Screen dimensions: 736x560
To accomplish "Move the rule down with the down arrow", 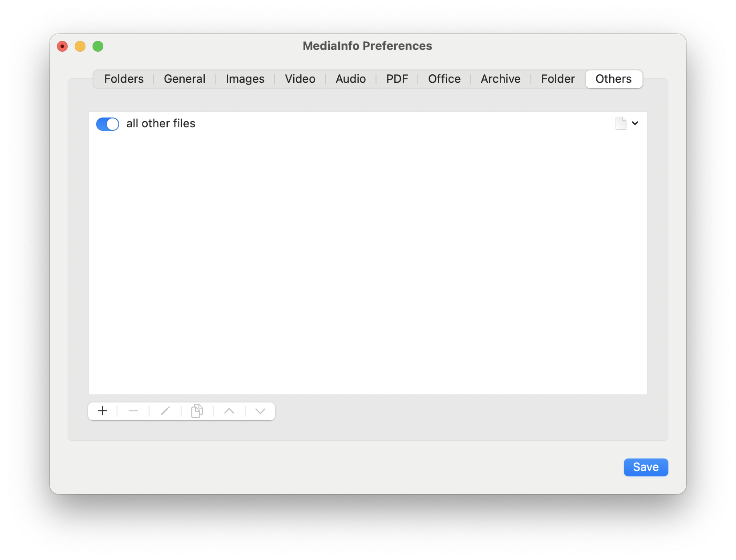I will (260, 411).
